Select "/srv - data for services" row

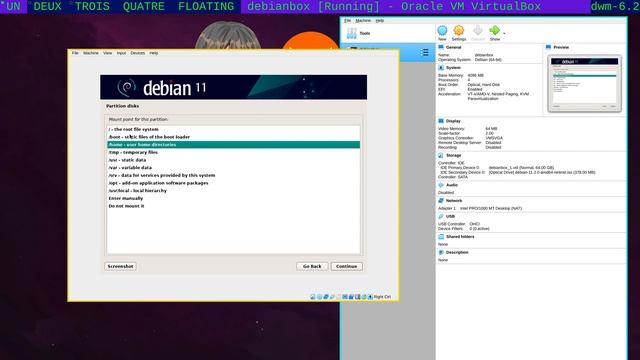click(233, 176)
